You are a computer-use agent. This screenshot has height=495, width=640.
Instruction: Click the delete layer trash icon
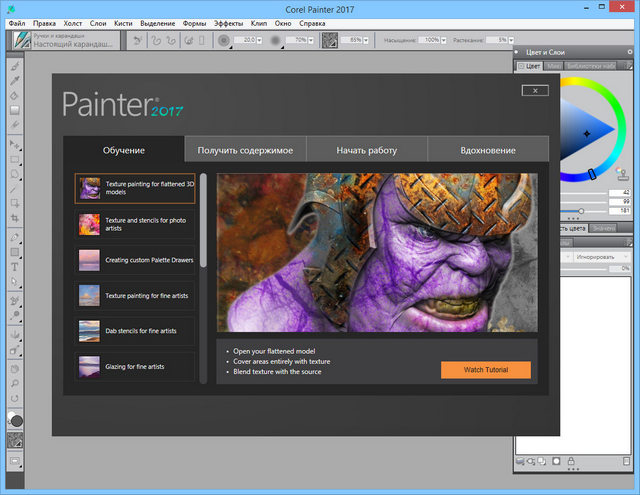(625, 461)
